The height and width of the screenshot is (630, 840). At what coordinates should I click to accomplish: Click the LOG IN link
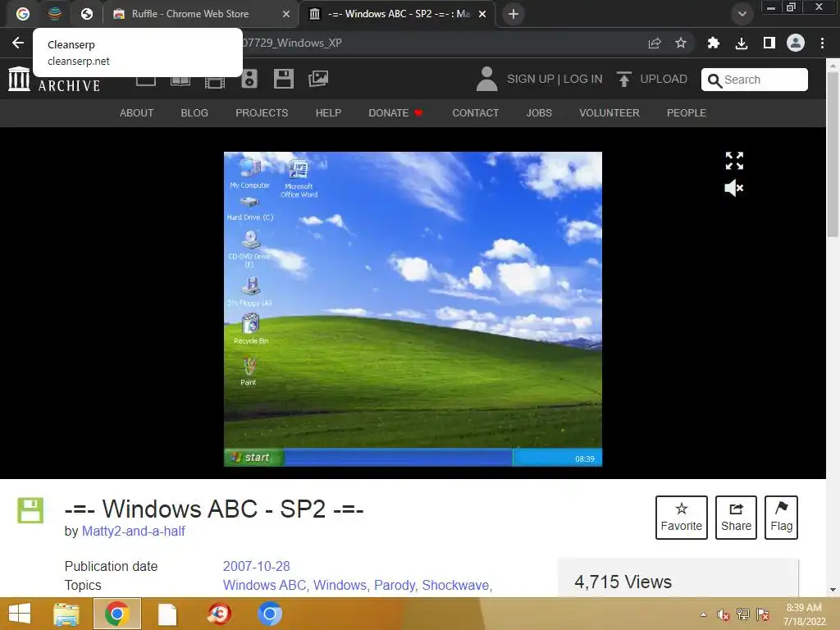583,79
